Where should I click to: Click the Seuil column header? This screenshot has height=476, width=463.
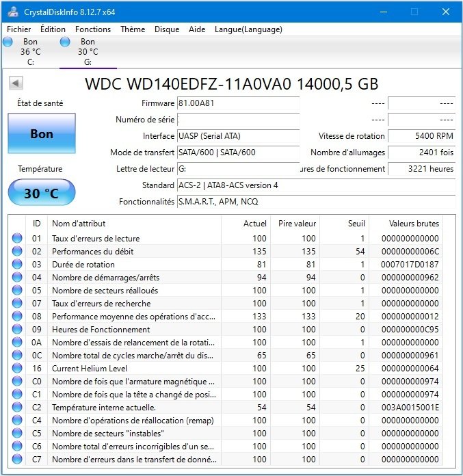pos(344,224)
